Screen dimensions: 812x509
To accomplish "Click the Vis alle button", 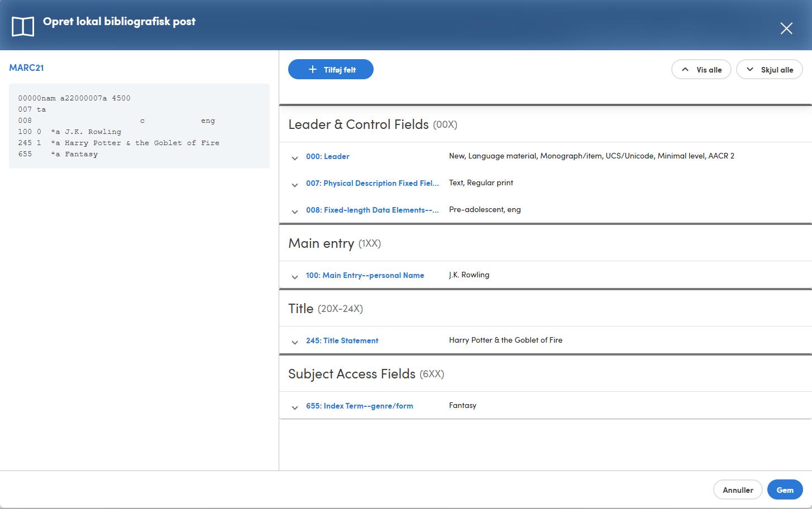I will point(701,70).
